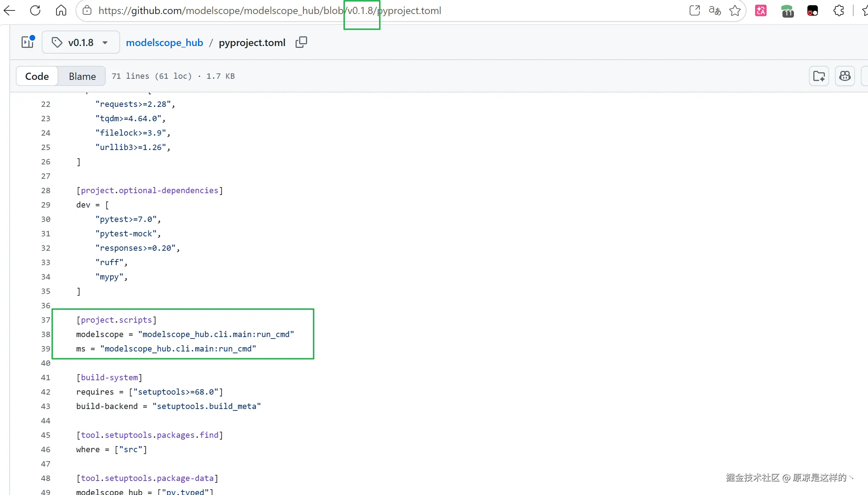
Task: Reload the page
Action: [35, 10]
